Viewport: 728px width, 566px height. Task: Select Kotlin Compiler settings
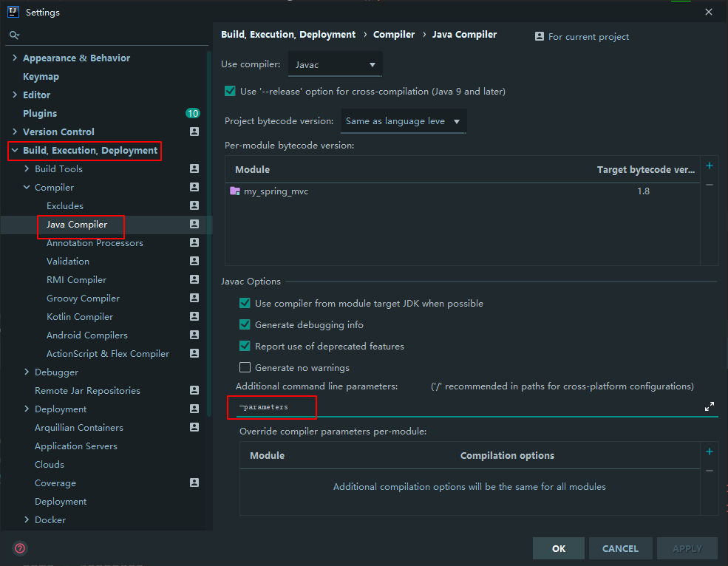80,317
